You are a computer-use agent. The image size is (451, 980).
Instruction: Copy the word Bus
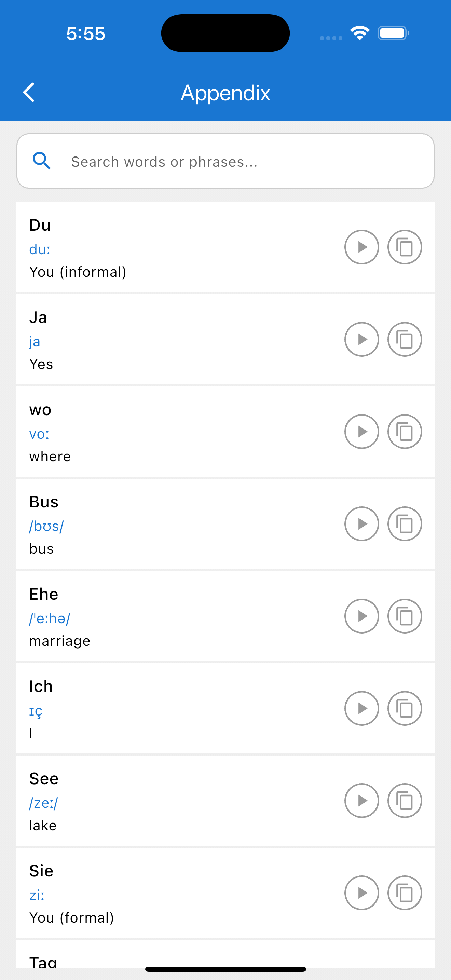pos(405,524)
